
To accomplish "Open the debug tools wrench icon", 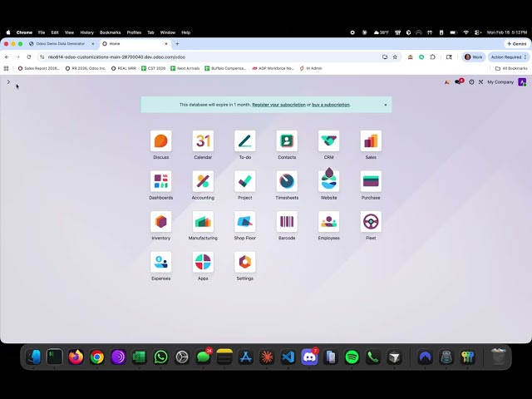I will click(480, 82).
